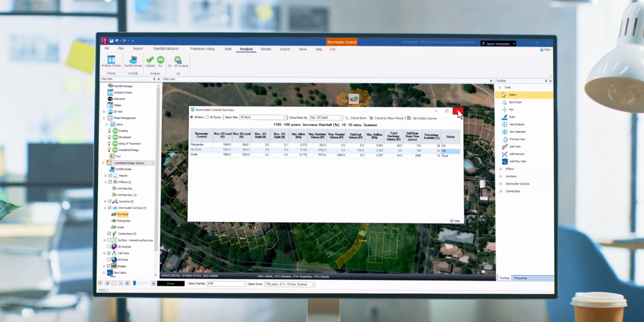Open the Critical Rank By dropdown

tap(326, 117)
